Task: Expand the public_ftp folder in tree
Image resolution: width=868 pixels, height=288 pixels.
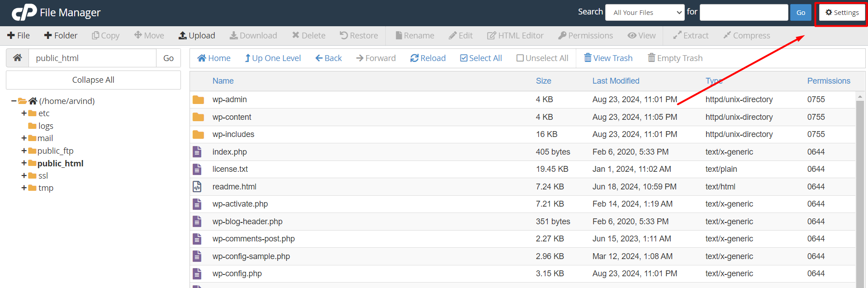Action: pyautogui.click(x=24, y=151)
